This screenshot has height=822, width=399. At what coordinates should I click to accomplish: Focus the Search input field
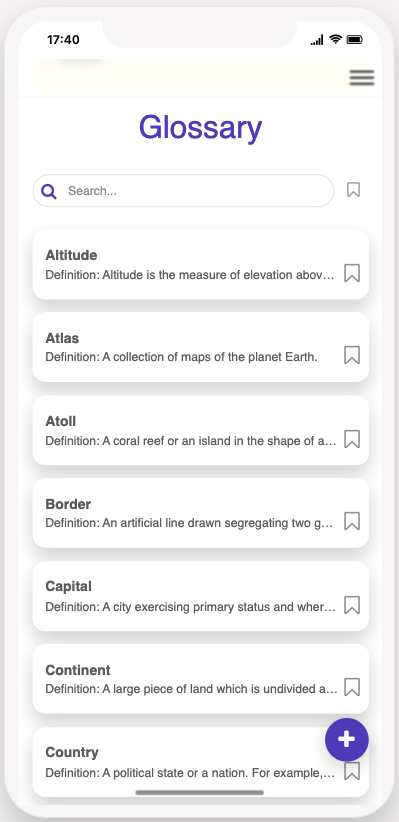(184, 191)
